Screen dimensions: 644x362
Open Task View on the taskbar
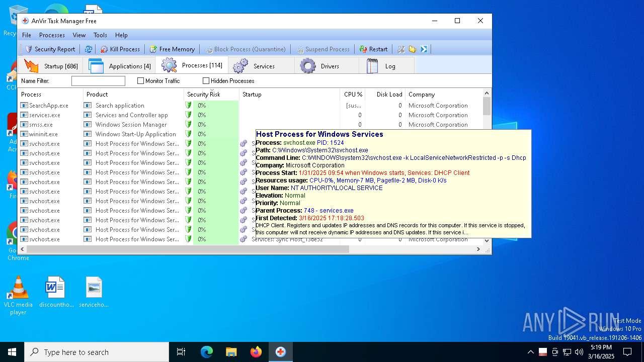(x=181, y=352)
